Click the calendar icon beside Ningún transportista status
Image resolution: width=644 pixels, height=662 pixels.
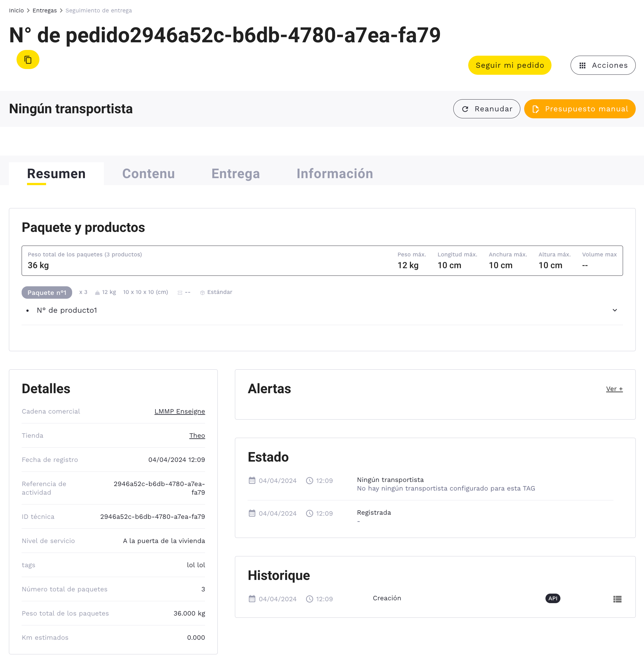[252, 481]
